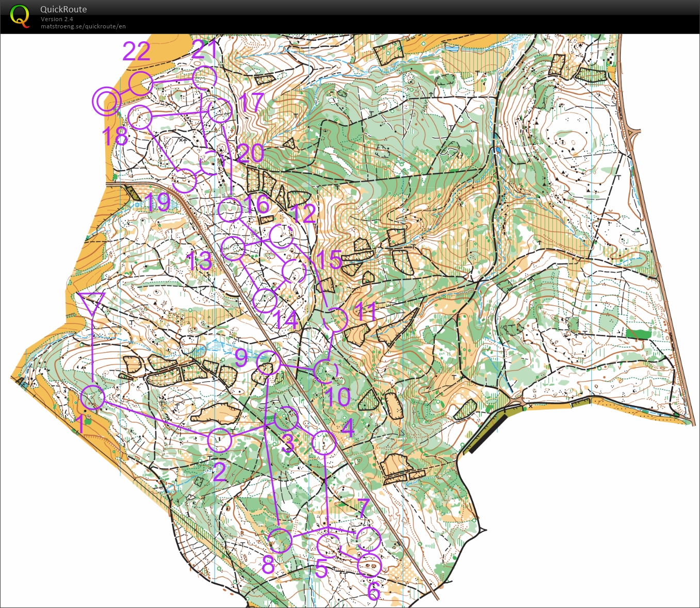This screenshot has height=608, width=700.
Task: Select control circle 9 on the course
Action: click(268, 363)
